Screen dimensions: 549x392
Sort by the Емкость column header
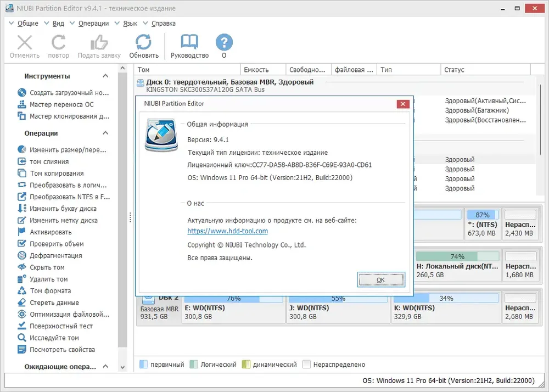[264, 70]
